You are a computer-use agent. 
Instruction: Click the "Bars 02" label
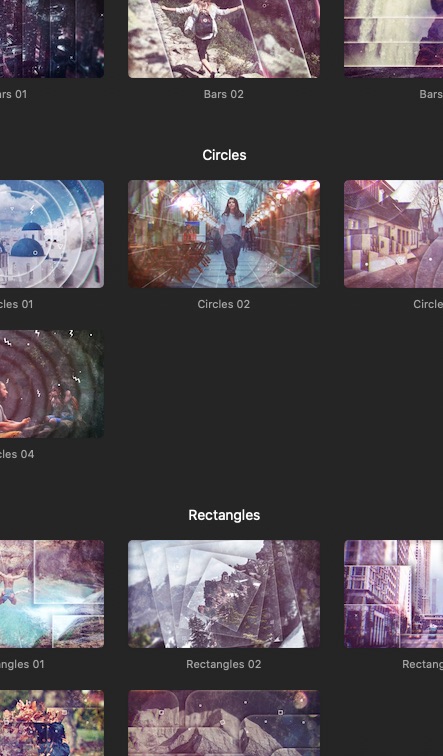point(224,94)
